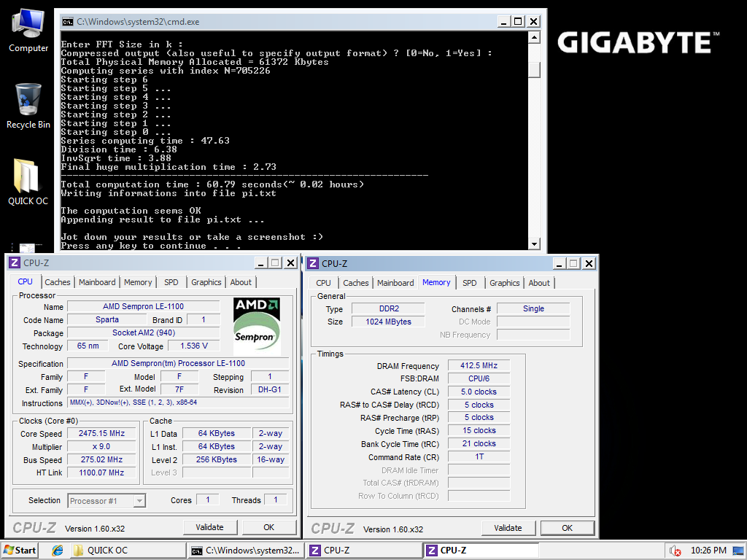Open About tab in left CPU-Z window

[x=241, y=282]
